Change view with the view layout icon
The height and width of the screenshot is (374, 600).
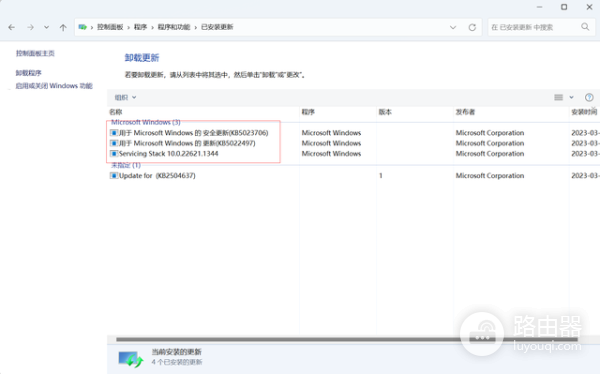tap(559, 98)
